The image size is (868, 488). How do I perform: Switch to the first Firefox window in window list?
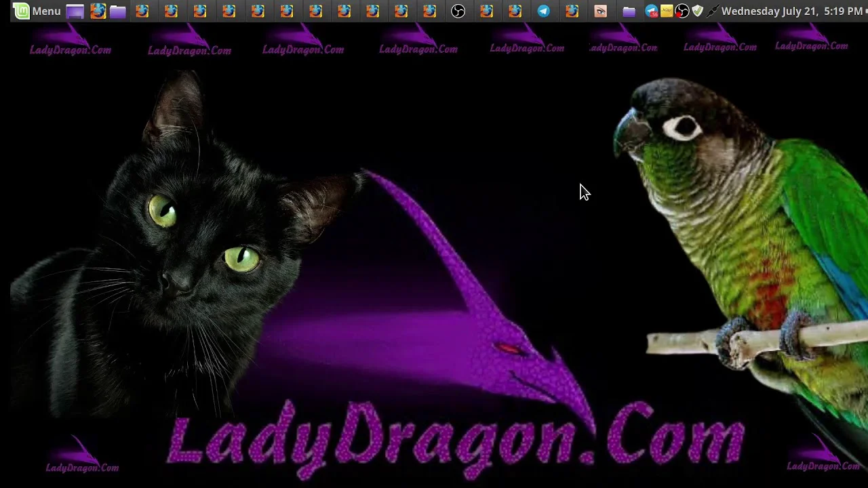(x=142, y=11)
